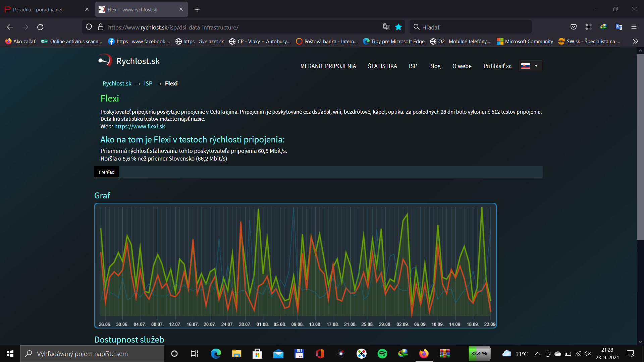Open a new browser tab
The width and height of the screenshot is (644, 362).
(197, 9)
